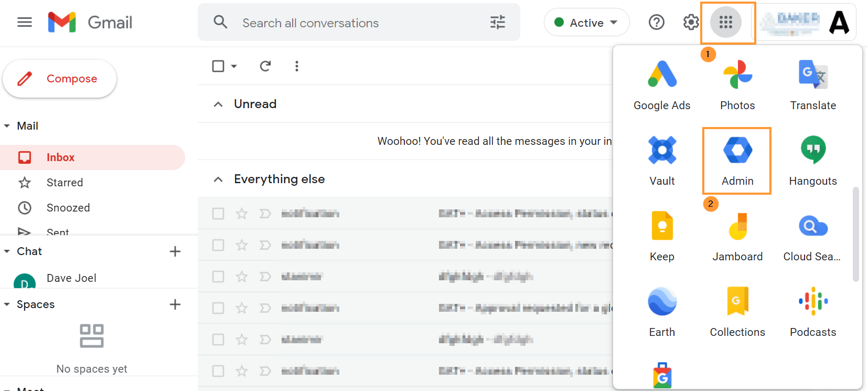Show search options filter icon
Viewport: 868px width, 391px height.
click(497, 22)
